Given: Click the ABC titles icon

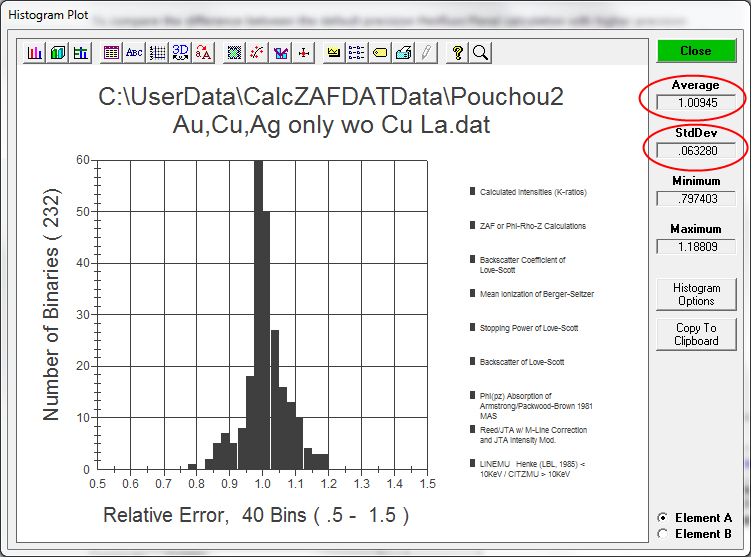Looking at the screenshot, I should click(x=134, y=53).
